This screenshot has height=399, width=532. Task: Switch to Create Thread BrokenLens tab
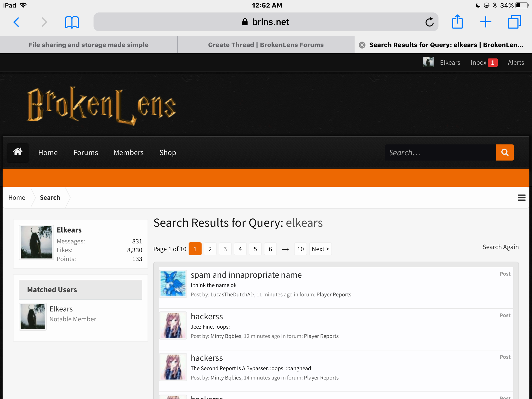tap(266, 45)
